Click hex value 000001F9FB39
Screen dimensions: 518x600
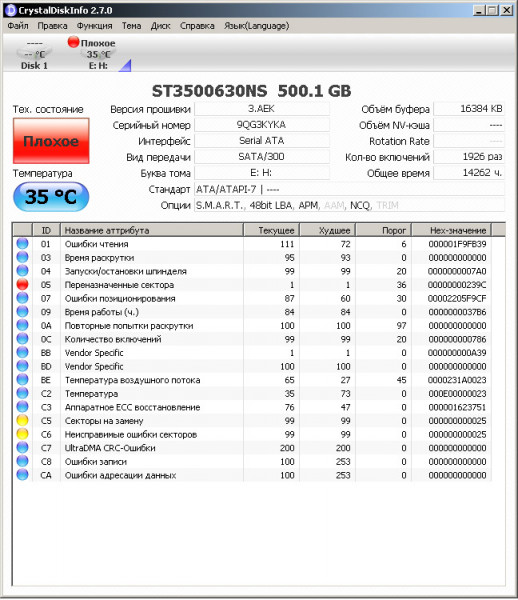(x=457, y=244)
